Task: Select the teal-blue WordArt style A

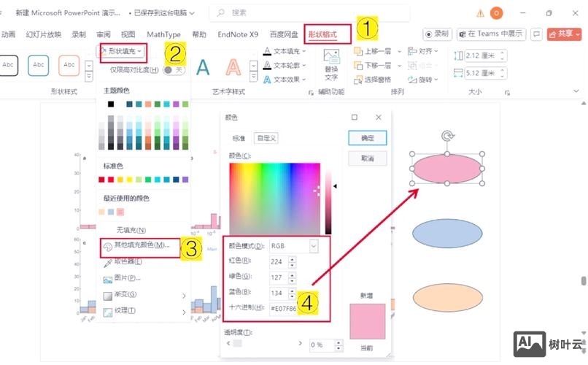Action: pos(203,68)
